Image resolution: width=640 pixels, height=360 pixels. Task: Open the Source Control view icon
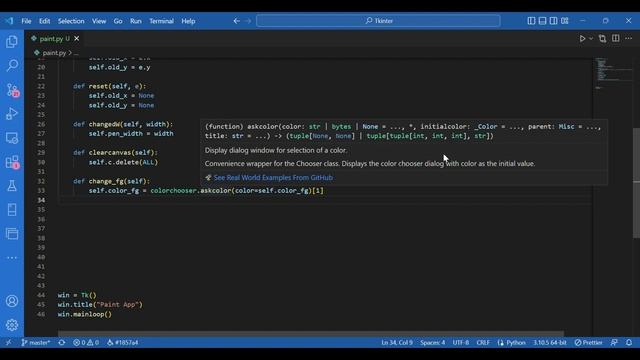(12, 90)
